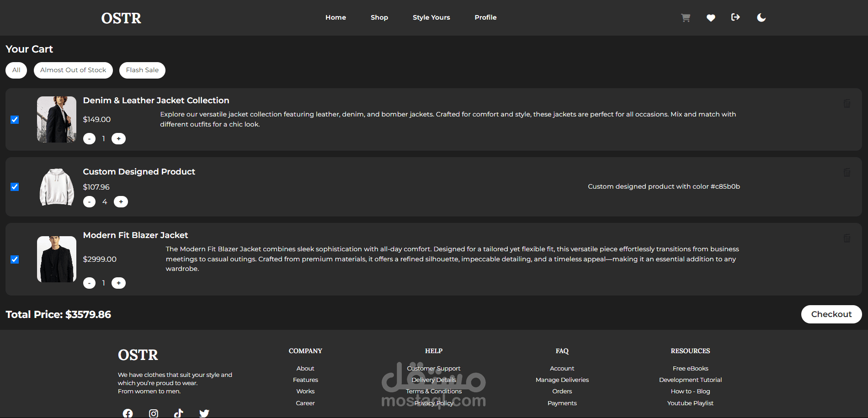Open Modern Fit Blazer Jacket thumbnail
The height and width of the screenshot is (418, 868).
(x=57, y=259)
